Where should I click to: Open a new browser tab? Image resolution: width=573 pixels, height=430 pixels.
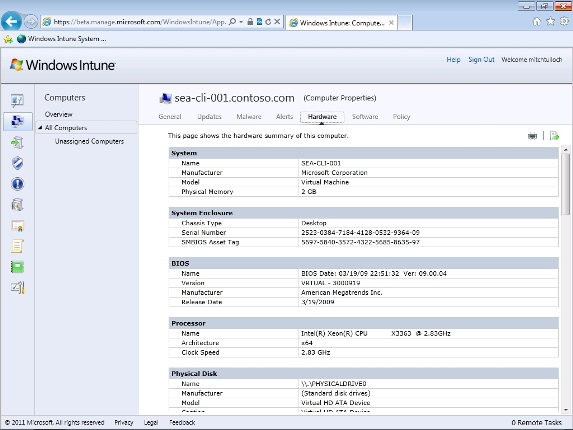405,23
